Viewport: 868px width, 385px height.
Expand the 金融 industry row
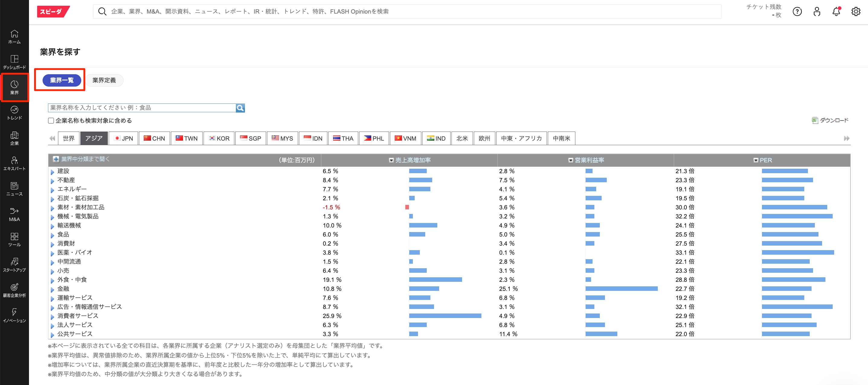pos(53,289)
